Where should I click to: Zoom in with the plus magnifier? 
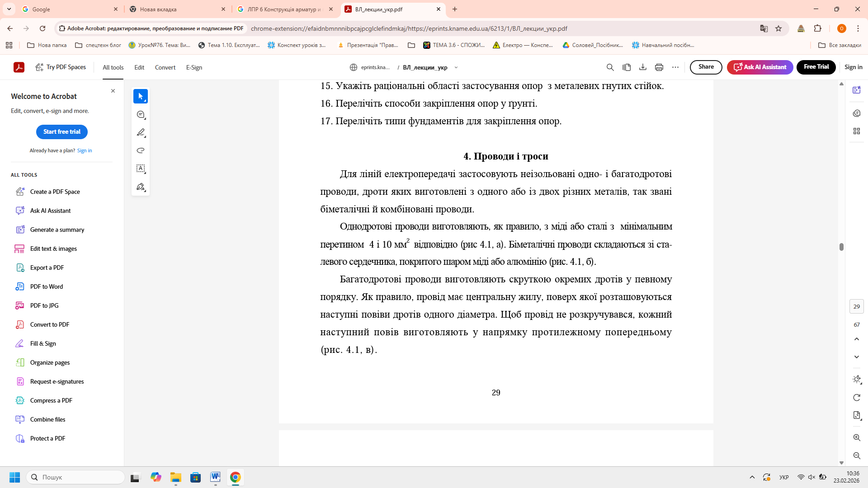pos(856,437)
